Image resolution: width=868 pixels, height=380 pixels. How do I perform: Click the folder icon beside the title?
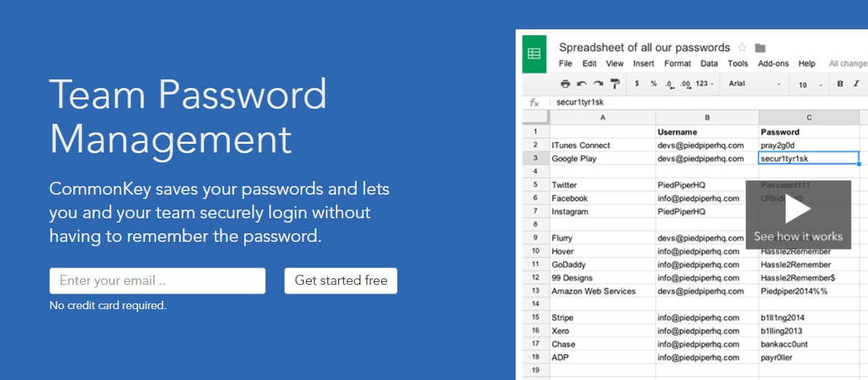[761, 48]
